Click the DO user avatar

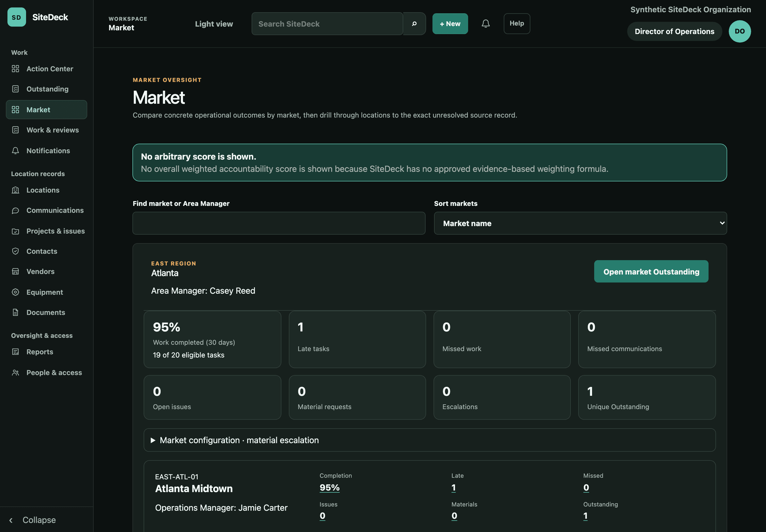click(740, 31)
